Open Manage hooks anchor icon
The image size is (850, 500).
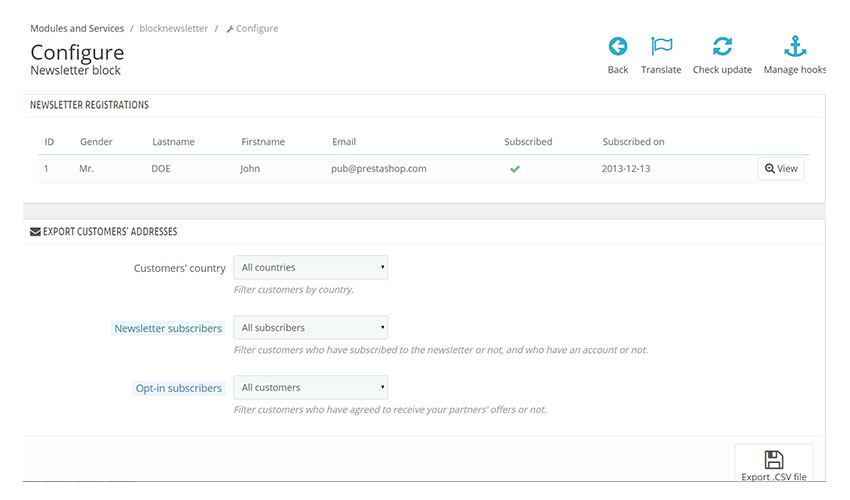pos(795,47)
